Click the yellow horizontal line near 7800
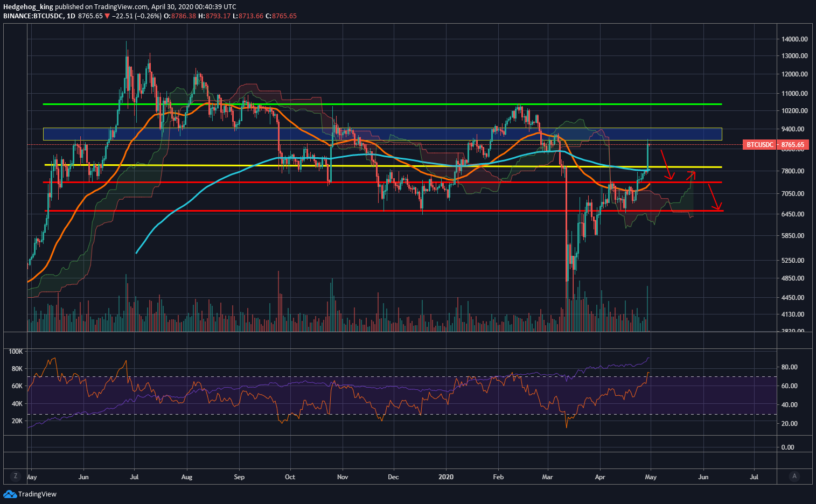Screen dimensions: 816x504 pos(382,166)
